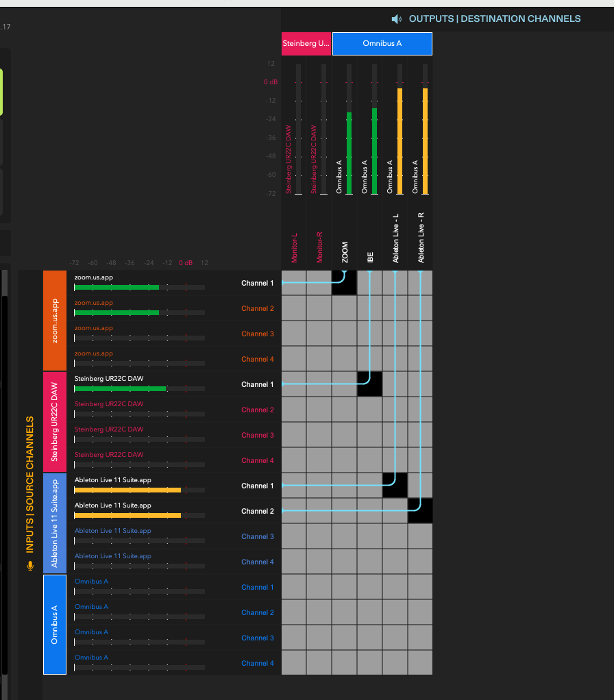
Task: Select the Omnibus A blue source device block
Action: click(55, 625)
